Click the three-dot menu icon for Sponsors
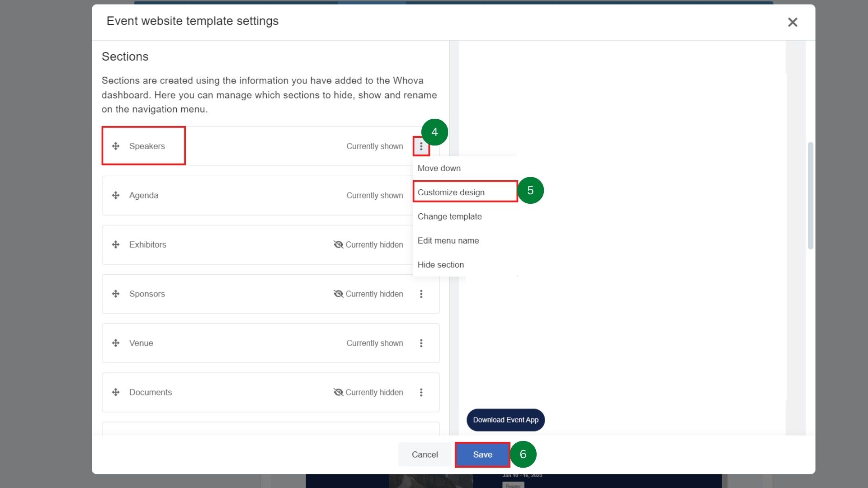The width and height of the screenshot is (868, 488). (x=421, y=294)
